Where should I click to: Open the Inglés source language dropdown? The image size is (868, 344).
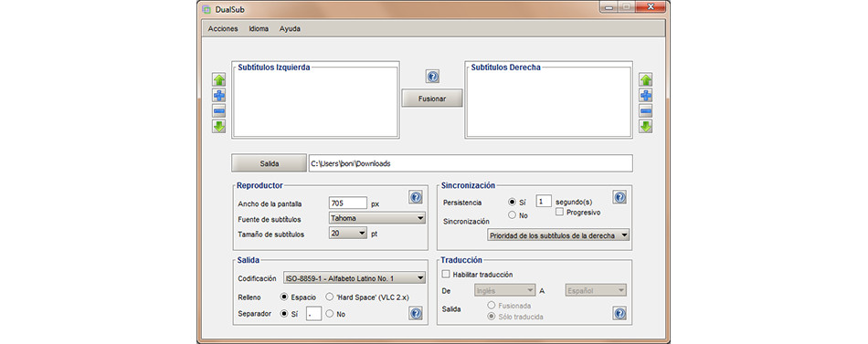pyautogui.click(x=505, y=290)
